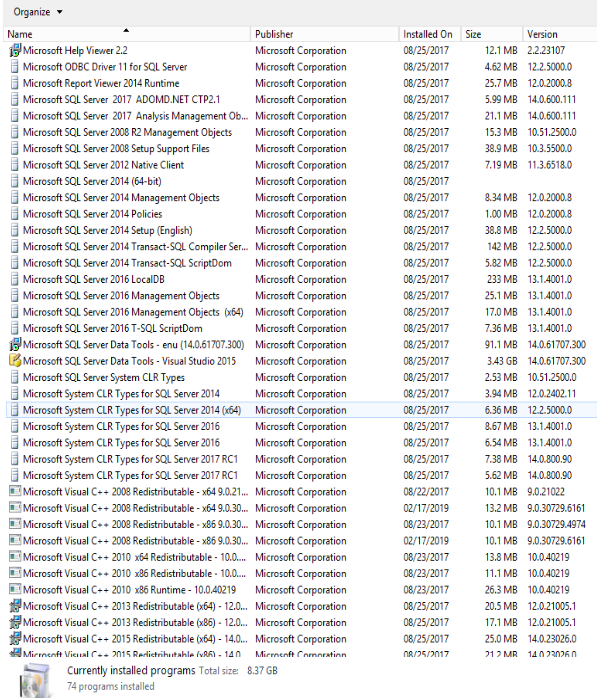Image resolution: width=597 pixels, height=698 pixels.
Task: Select Visual C++ 2008 x64 installed 02/17/2019
Action: (301, 508)
